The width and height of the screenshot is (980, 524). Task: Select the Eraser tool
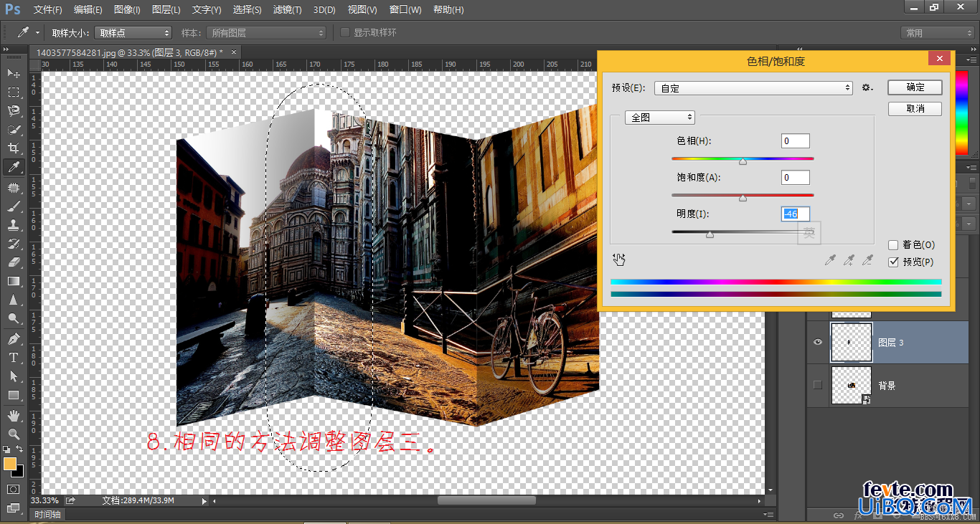pos(13,262)
